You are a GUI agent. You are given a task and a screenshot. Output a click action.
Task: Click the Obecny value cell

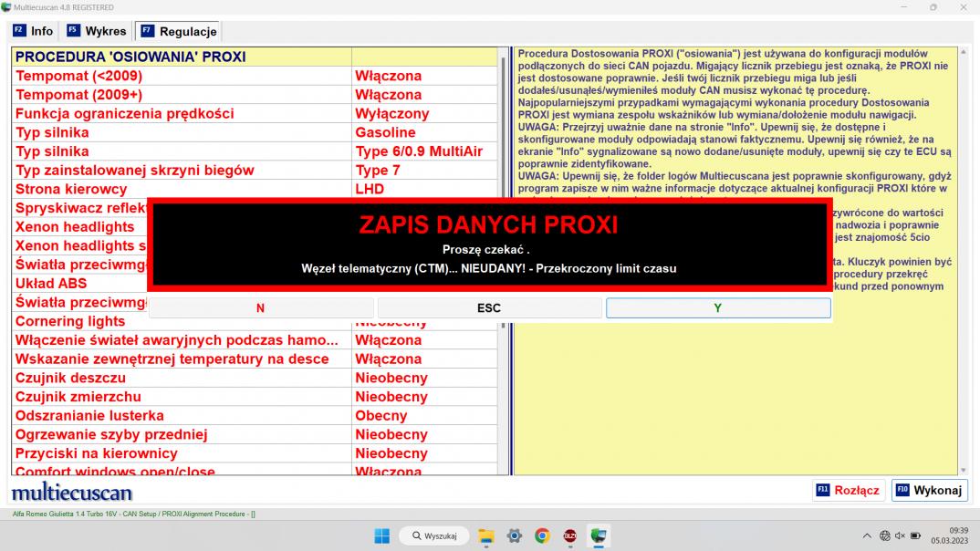(x=424, y=415)
